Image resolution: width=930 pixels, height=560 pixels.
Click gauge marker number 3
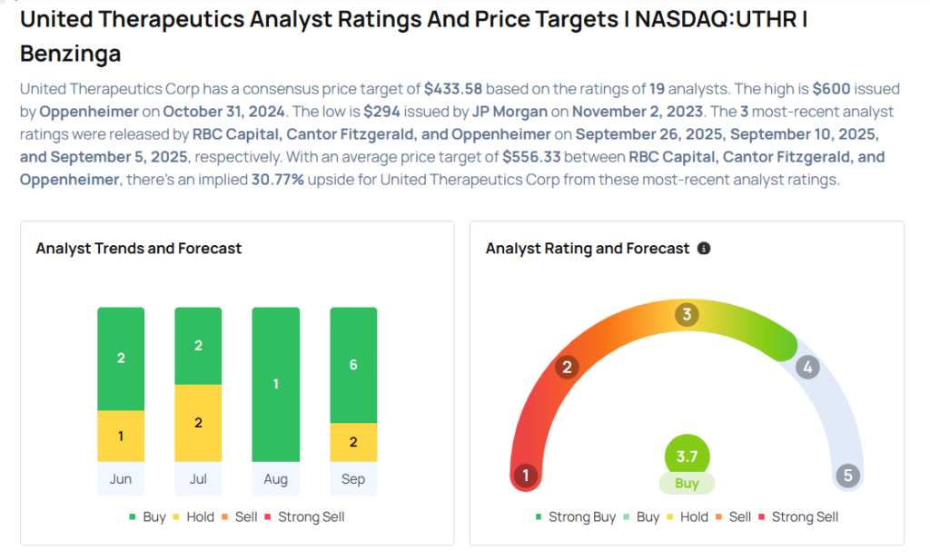tap(688, 315)
